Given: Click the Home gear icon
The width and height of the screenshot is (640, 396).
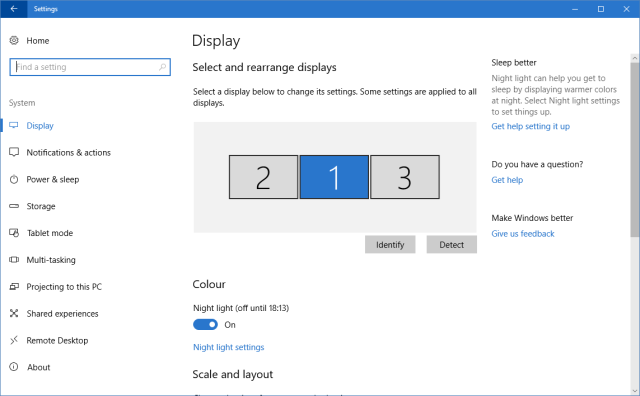Looking at the screenshot, I should [14, 40].
